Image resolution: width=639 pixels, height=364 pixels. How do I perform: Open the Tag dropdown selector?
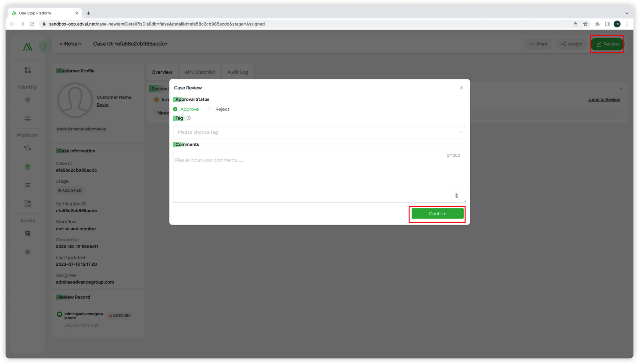pos(319,132)
